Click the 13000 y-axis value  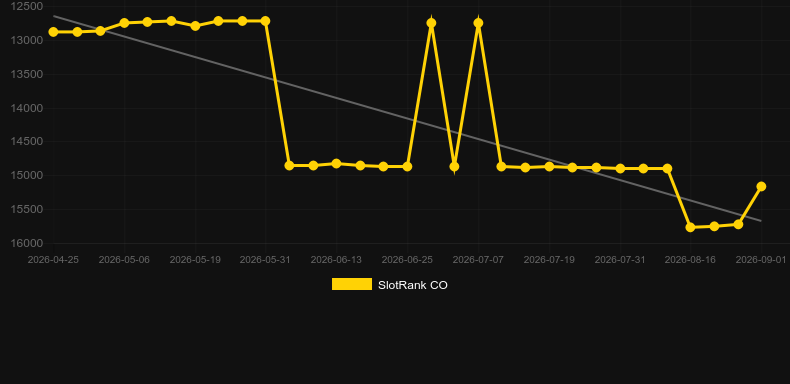coord(27,40)
